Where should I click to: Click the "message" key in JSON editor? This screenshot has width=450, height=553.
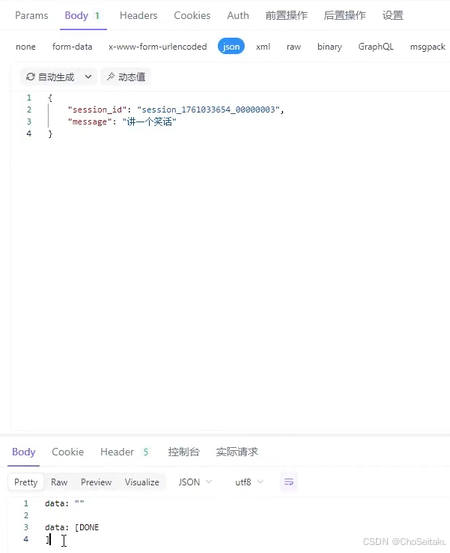click(90, 122)
